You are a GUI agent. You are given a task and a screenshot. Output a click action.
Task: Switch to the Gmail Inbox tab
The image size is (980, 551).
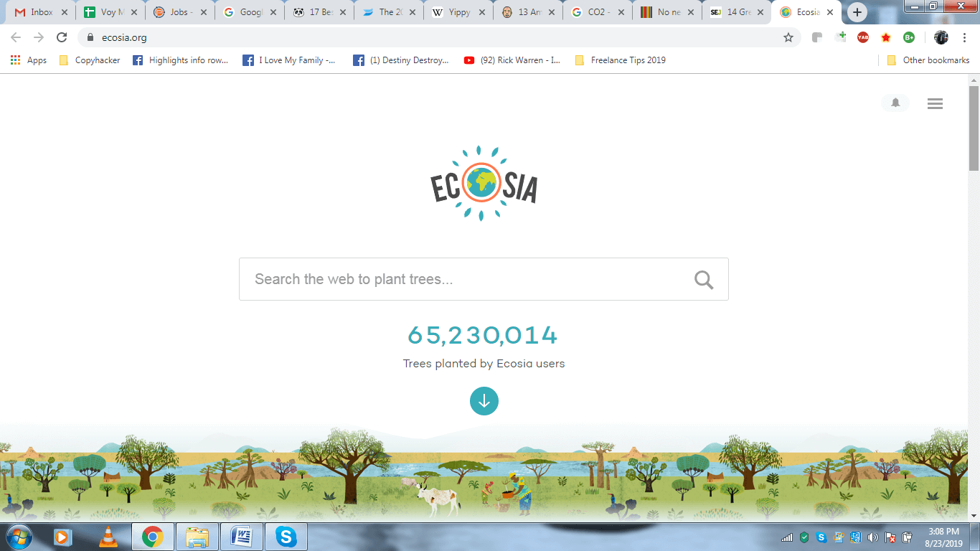40,12
